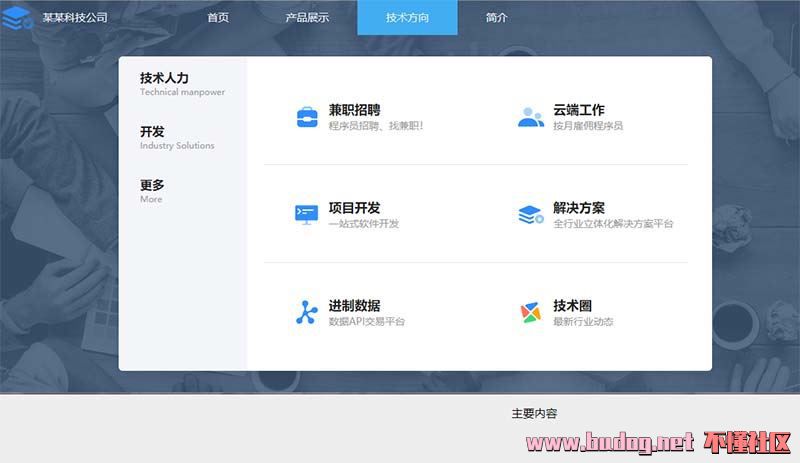The image size is (800, 463).
Task: Click the company logo icon in header
Action: click(x=18, y=18)
